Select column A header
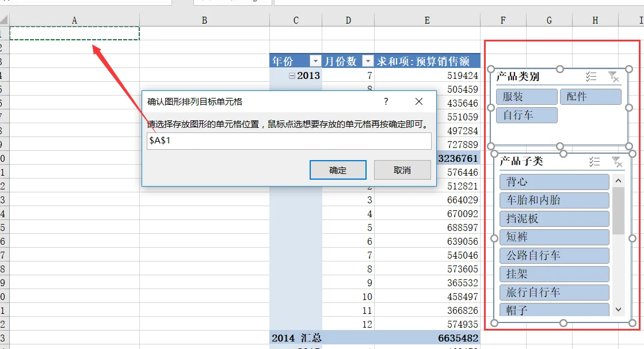 point(74,20)
